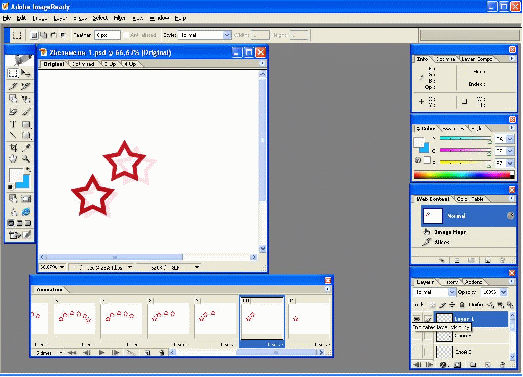This screenshot has width=523, height=377.
Task: Select the Image Map tool
Action: click(x=13, y=99)
